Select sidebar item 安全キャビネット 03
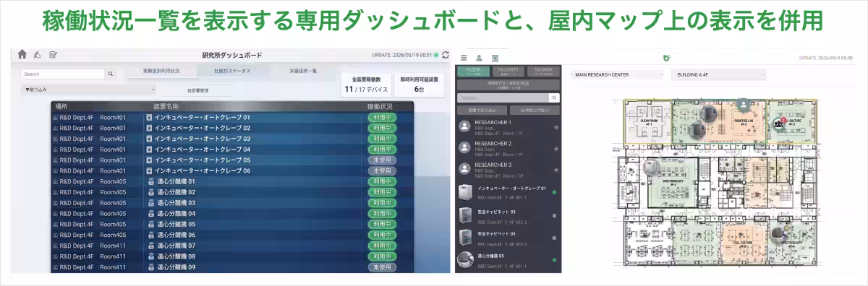868x286 pixels. click(509, 215)
